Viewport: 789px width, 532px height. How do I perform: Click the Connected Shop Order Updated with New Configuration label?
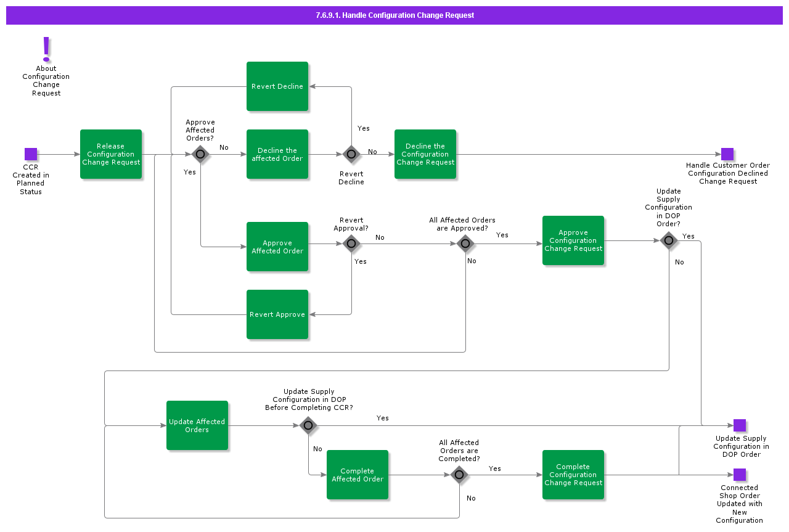pyautogui.click(x=740, y=504)
